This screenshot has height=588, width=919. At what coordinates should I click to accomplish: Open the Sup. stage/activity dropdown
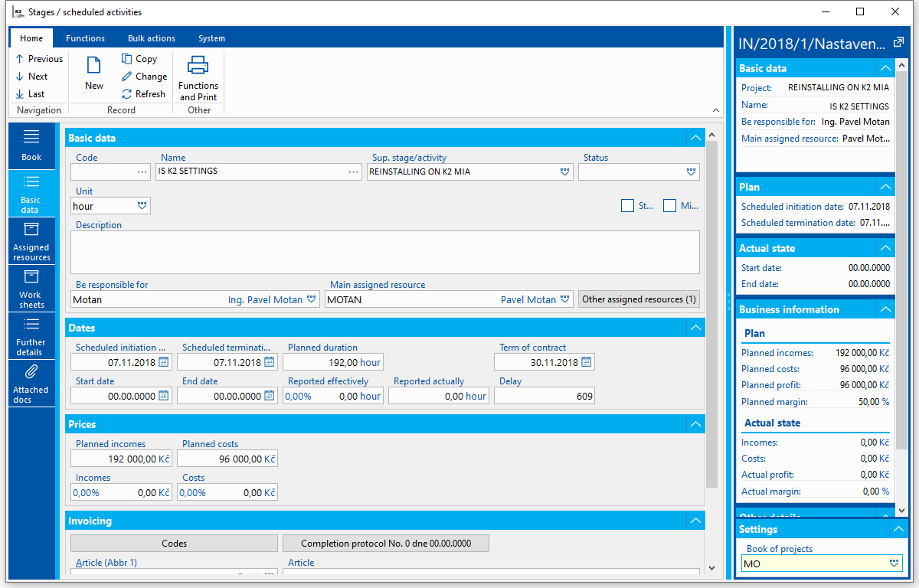(x=565, y=172)
